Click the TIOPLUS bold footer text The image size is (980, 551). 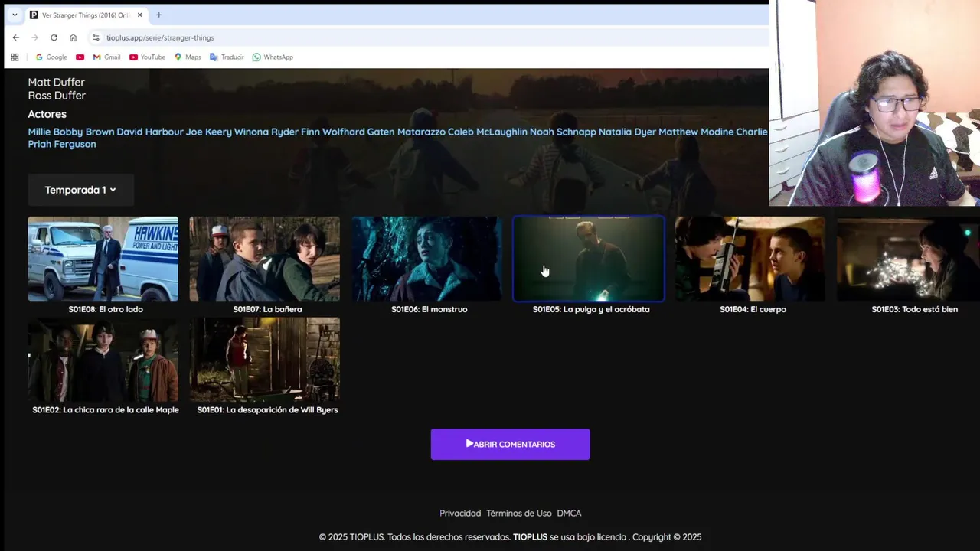(x=530, y=537)
